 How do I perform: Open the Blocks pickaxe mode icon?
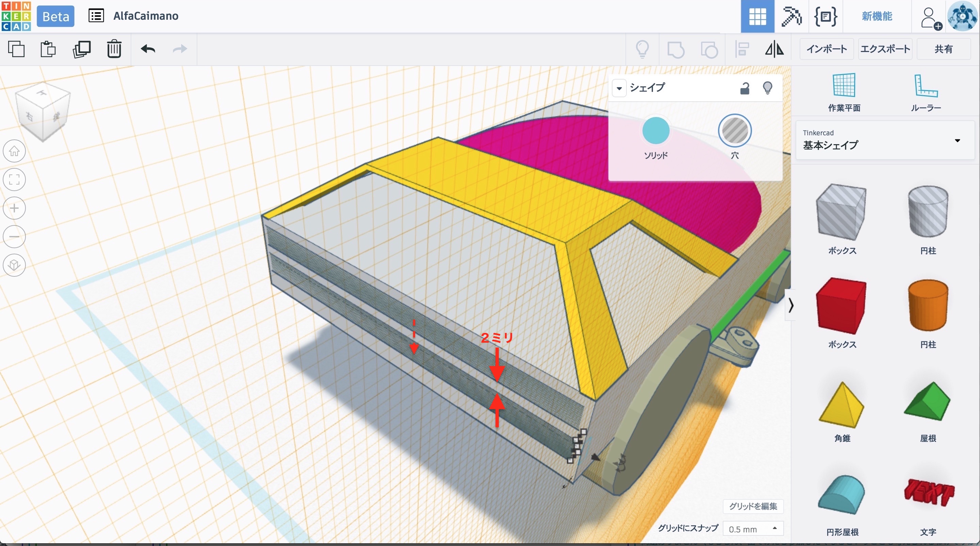click(x=791, y=16)
